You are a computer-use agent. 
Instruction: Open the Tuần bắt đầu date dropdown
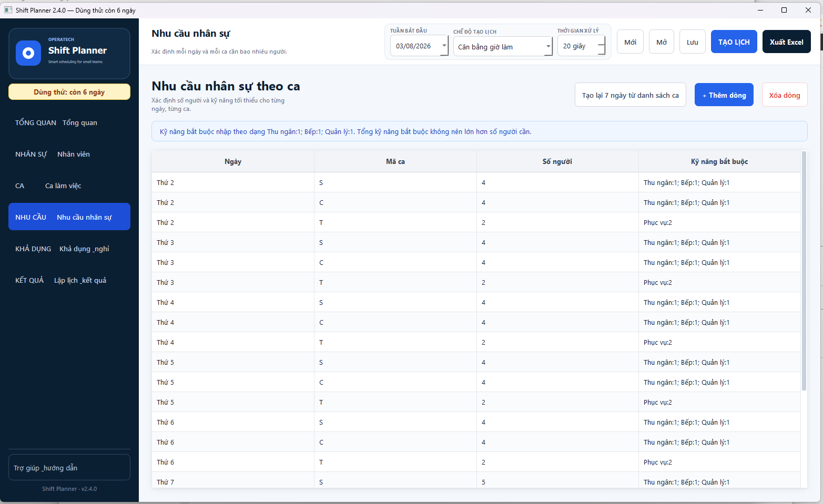[444, 46]
